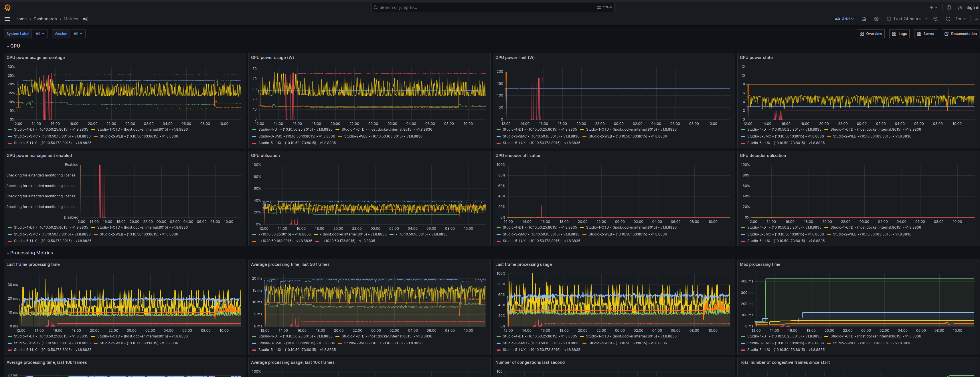Image resolution: width=980 pixels, height=377 pixels.
Task: Click the Number of congestions last second title
Action: click(529, 362)
